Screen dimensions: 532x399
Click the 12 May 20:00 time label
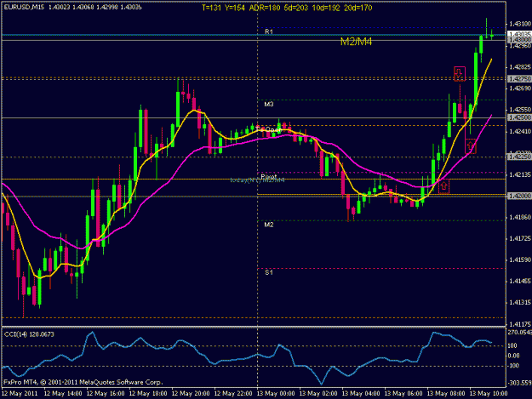point(191,394)
